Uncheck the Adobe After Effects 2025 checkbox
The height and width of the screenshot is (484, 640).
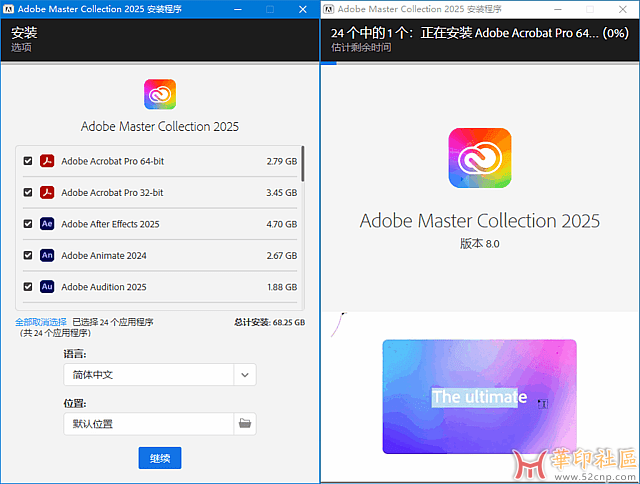(x=28, y=224)
